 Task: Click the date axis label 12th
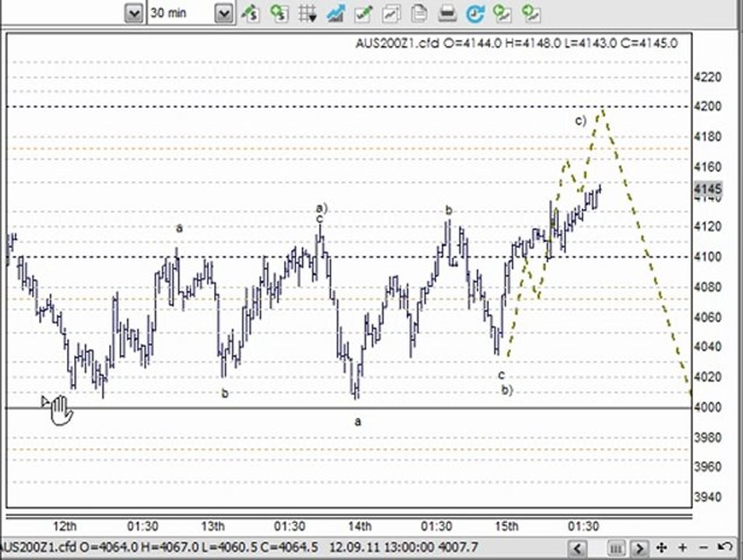pyautogui.click(x=65, y=526)
